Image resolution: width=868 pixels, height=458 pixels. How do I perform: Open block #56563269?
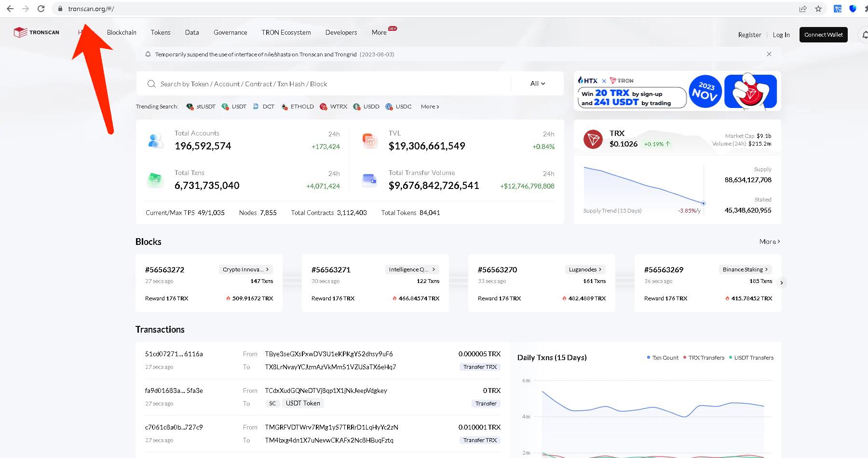[x=664, y=269]
